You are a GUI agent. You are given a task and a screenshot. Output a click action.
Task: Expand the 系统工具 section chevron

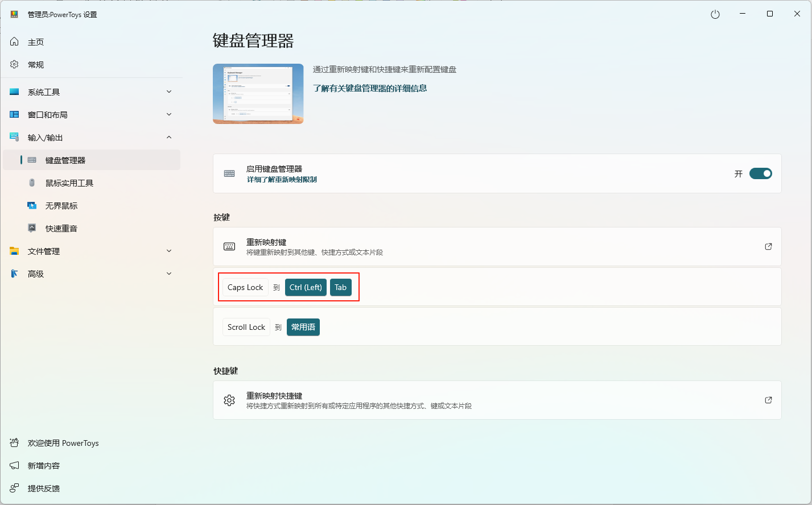(x=169, y=92)
